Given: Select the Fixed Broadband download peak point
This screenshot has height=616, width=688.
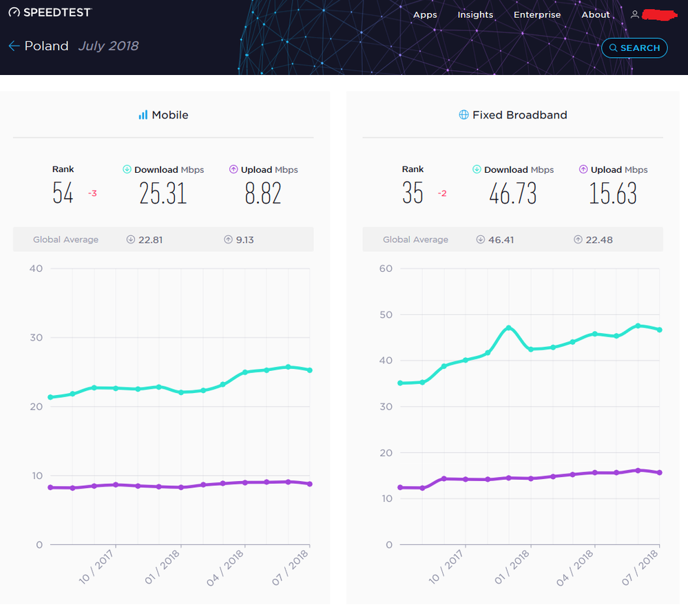Looking at the screenshot, I should (509, 328).
